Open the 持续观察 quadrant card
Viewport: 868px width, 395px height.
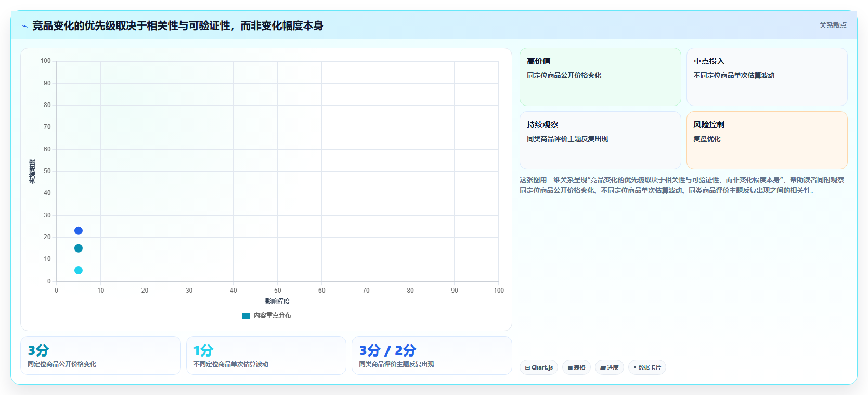[x=600, y=140]
